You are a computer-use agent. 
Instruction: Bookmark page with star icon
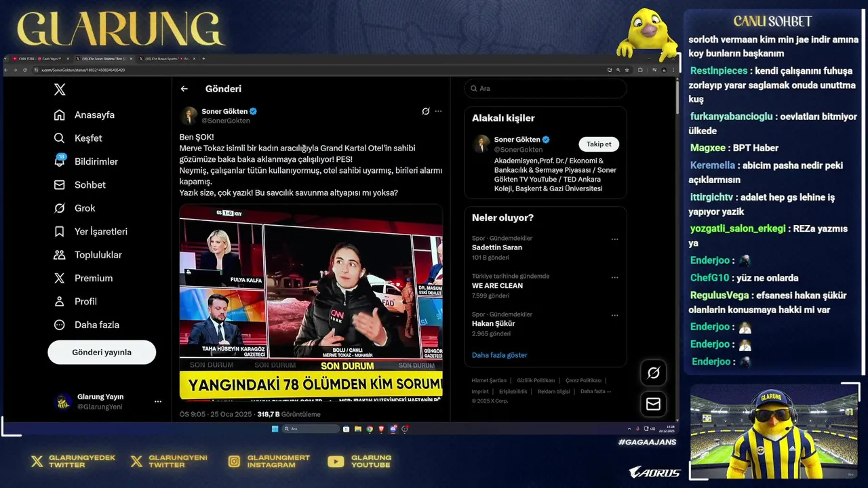pyautogui.click(x=626, y=70)
